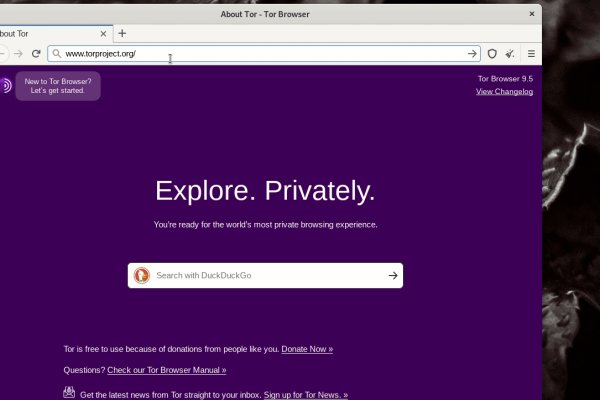Click the DuckDuckGo logo in the search box

[142, 275]
